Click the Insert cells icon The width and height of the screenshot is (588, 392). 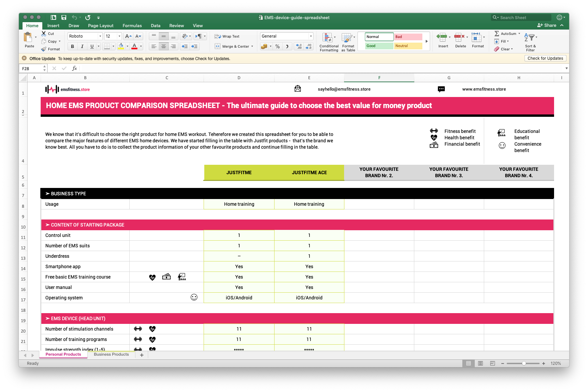442,37
